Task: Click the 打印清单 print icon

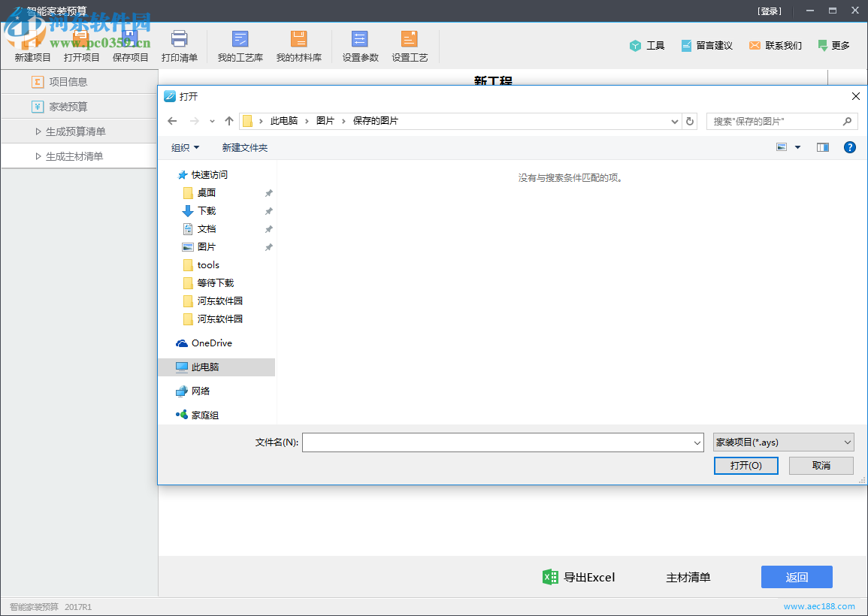Action: tap(180, 39)
